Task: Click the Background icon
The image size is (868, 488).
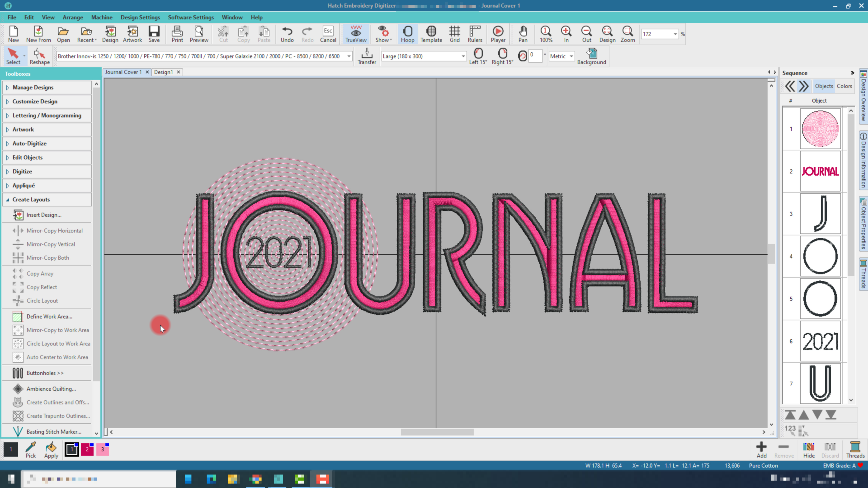Action: tap(591, 56)
